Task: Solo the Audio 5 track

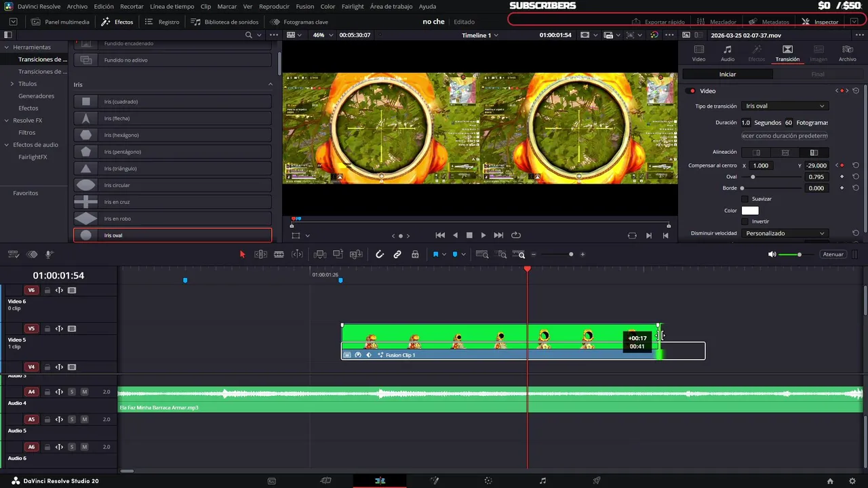Action: [72, 420]
